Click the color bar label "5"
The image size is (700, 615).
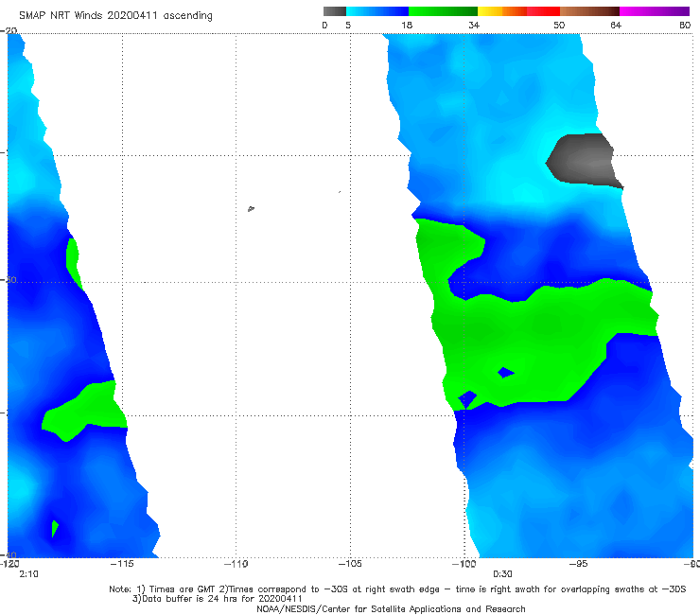point(348,26)
